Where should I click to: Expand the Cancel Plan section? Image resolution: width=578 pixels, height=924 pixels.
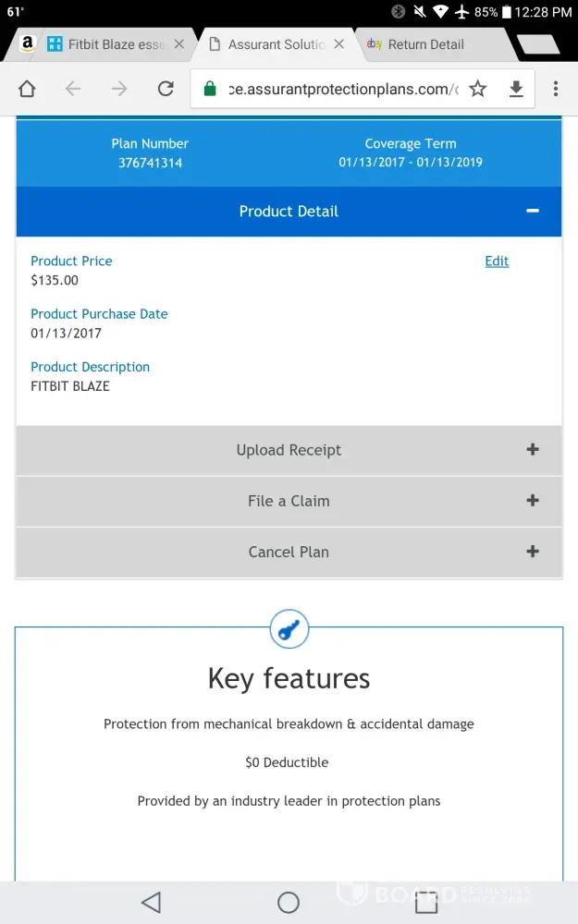coord(532,552)
